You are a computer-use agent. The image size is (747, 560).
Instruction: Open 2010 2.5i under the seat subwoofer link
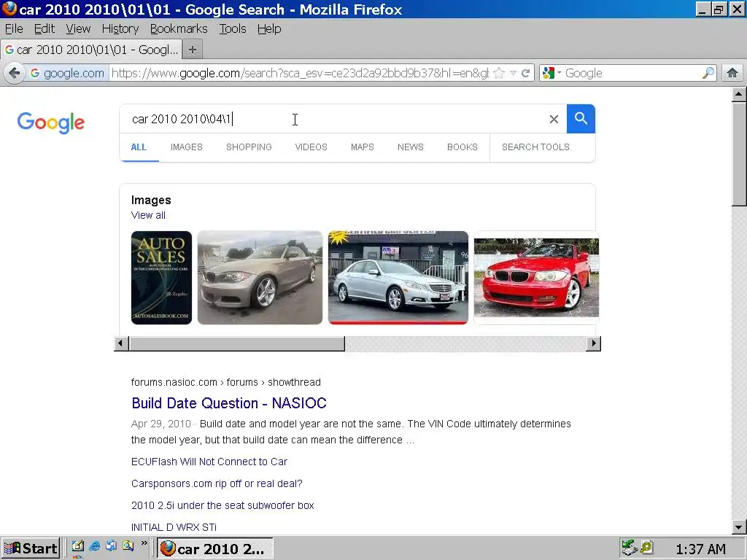(x=222, y=505)
